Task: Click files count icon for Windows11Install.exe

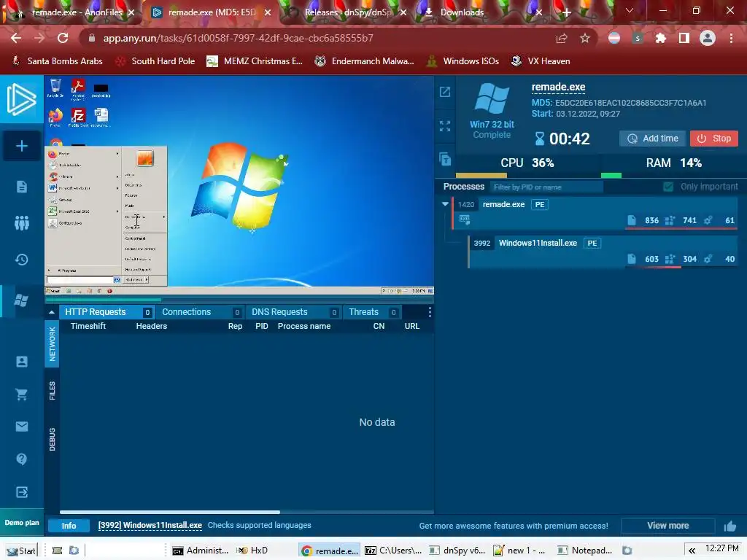Action: pos(632,259)
